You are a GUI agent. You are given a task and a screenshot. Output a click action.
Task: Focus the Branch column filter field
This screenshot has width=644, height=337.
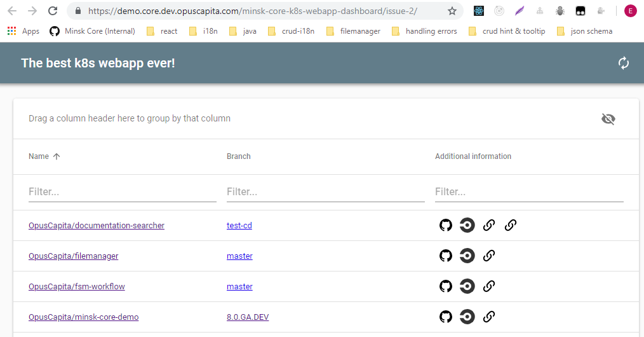[x=325, y=192]
